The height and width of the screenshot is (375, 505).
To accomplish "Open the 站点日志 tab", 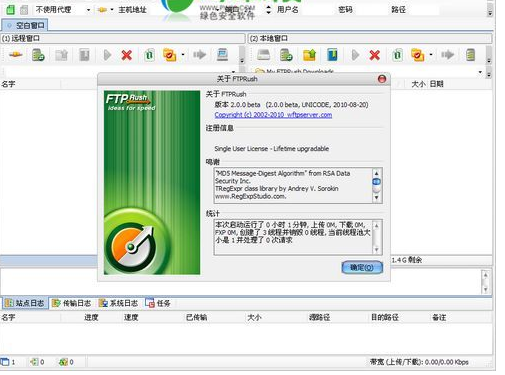I will point(25,303).
